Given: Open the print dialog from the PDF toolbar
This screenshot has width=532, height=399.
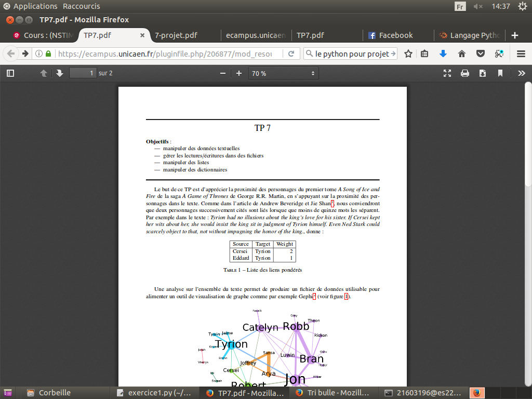Looking at the screenshot, I should 464,73.
